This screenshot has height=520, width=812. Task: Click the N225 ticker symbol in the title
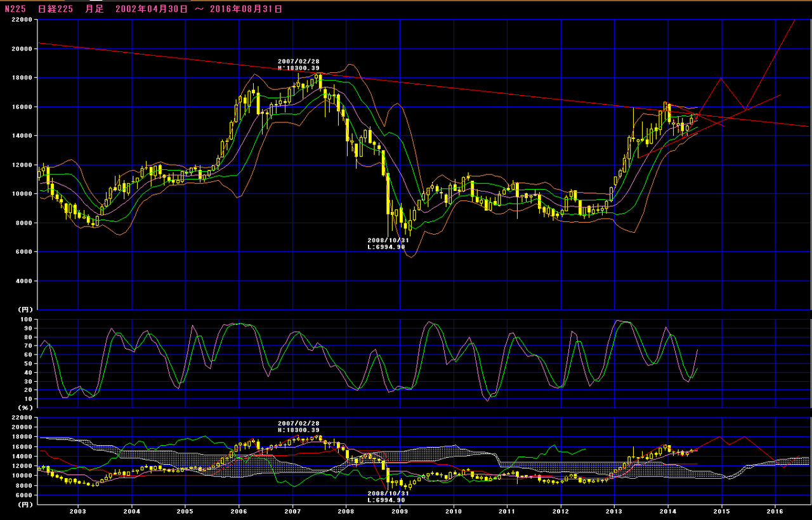point(16,9)
